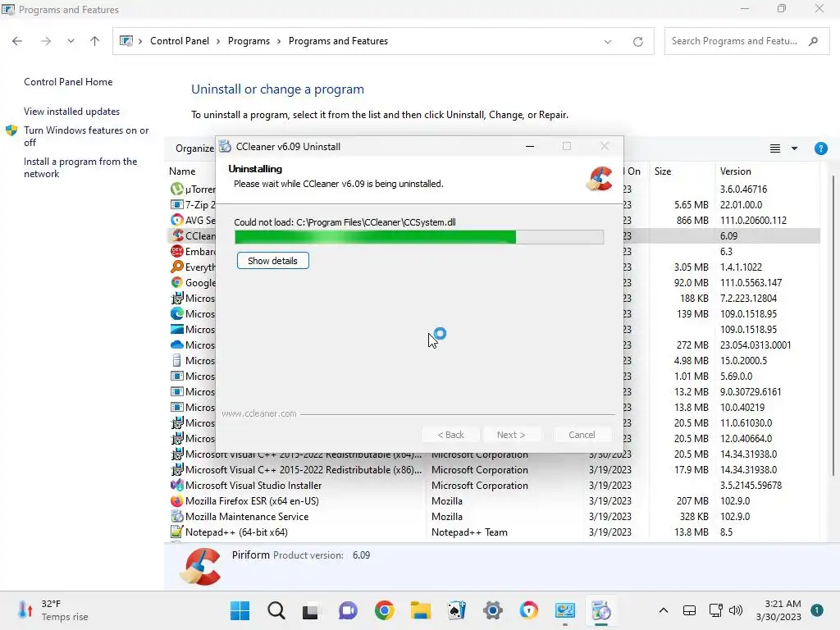
Task: Sort by the Size column header
Action: (663, 171)
